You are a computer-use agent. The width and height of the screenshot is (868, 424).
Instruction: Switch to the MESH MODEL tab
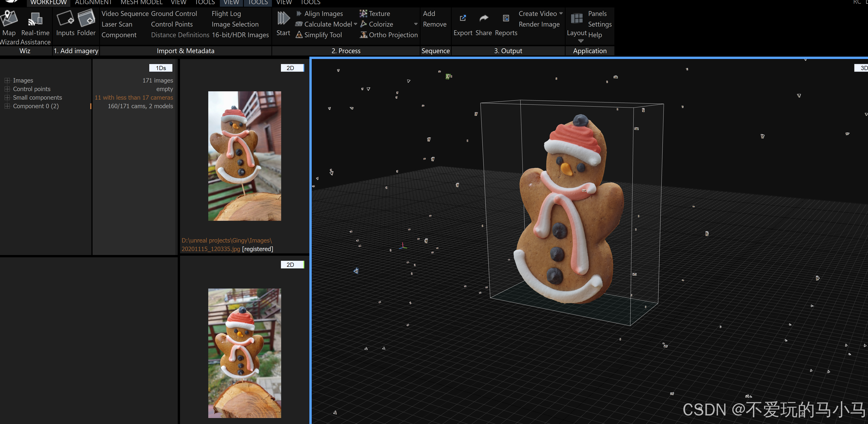click(x=142, y=3)
